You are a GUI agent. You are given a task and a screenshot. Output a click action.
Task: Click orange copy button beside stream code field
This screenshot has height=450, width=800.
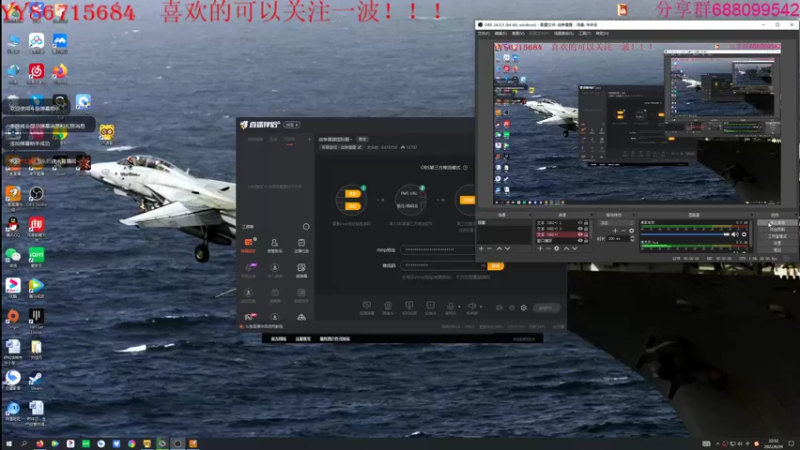(x=495, y=266)
